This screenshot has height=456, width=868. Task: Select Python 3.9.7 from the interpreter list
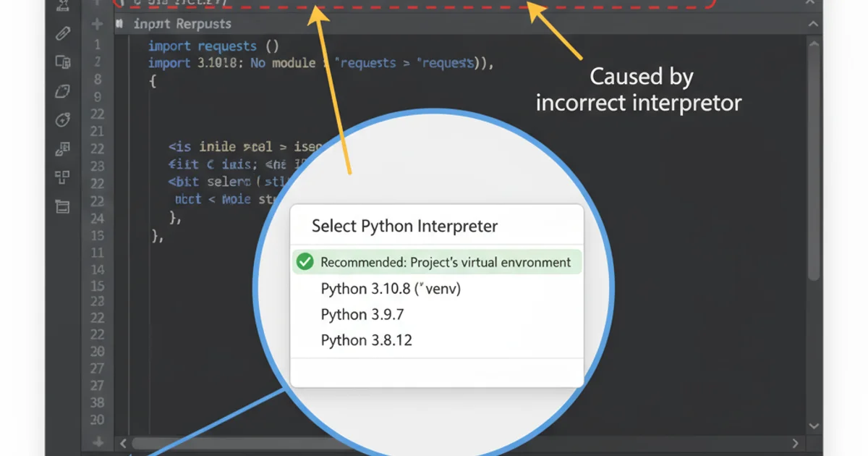tap(362, 314)
